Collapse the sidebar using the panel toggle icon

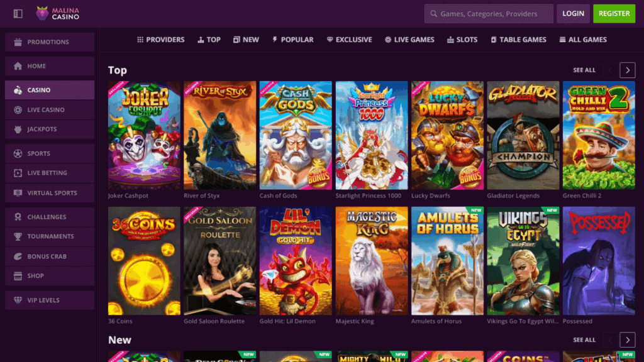click(18, 14)
